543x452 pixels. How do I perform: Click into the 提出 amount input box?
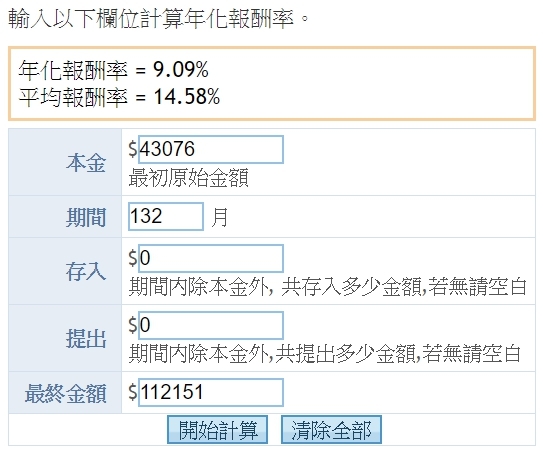[x=211, y=325]
